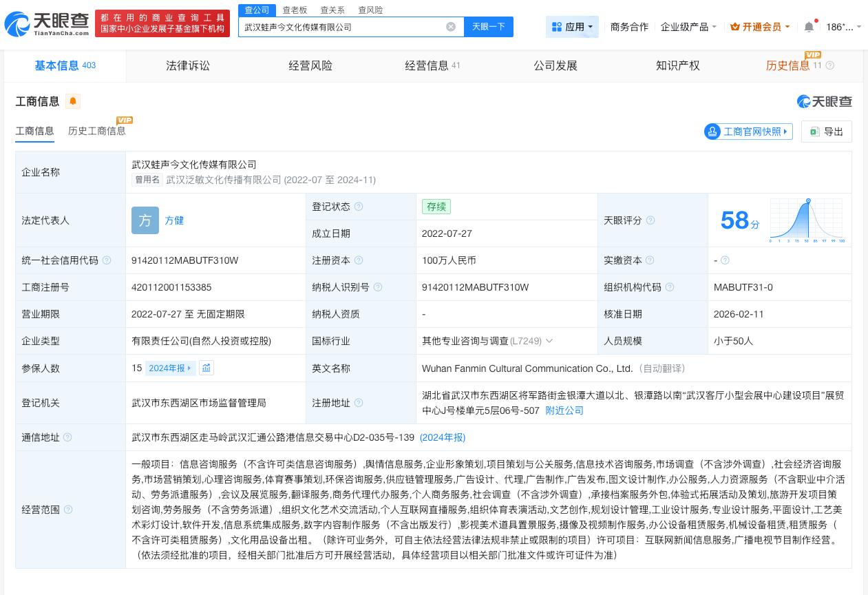Open the 企业级产品 dropdown
This screenshot has height=595, width=868.
pos(688,26)
